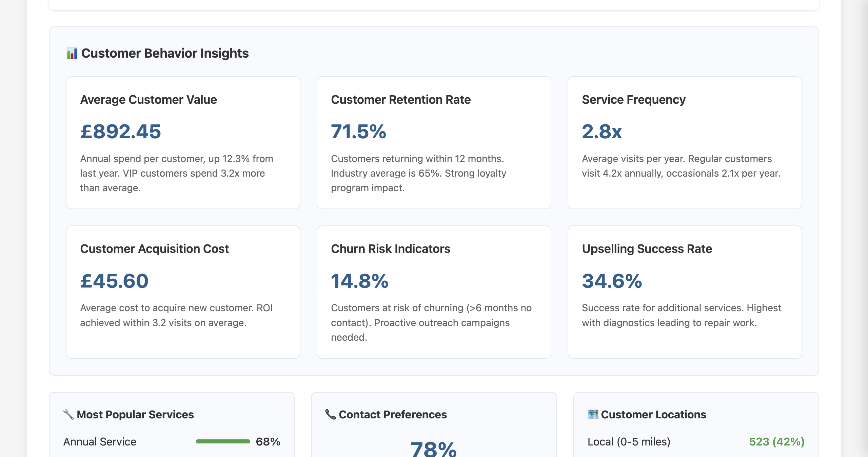The height and width of the screenshot is (457, 868).
Task: Click the map icon next to Customer Locations
Action: [x=593, y=414]
